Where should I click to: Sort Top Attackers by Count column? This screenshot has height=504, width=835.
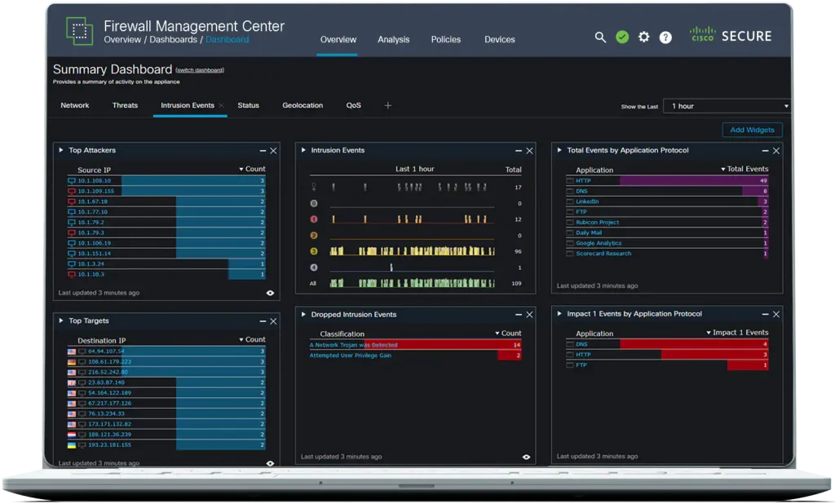[253, 169]
